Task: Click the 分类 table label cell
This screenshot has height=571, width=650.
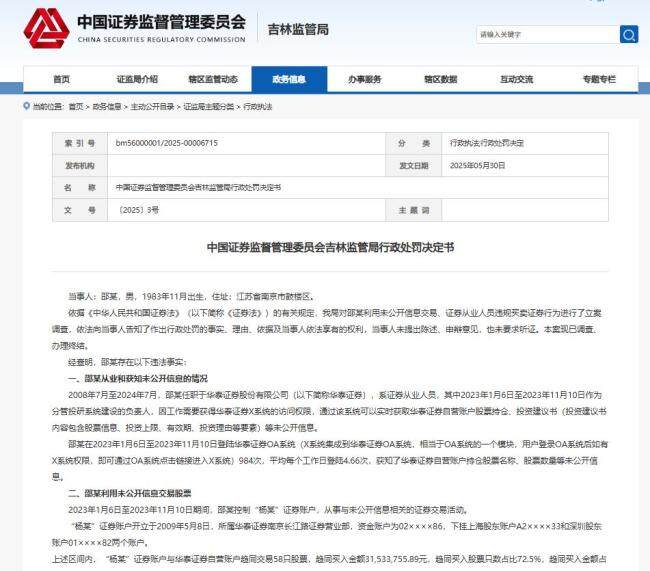Action: [414, 143]
